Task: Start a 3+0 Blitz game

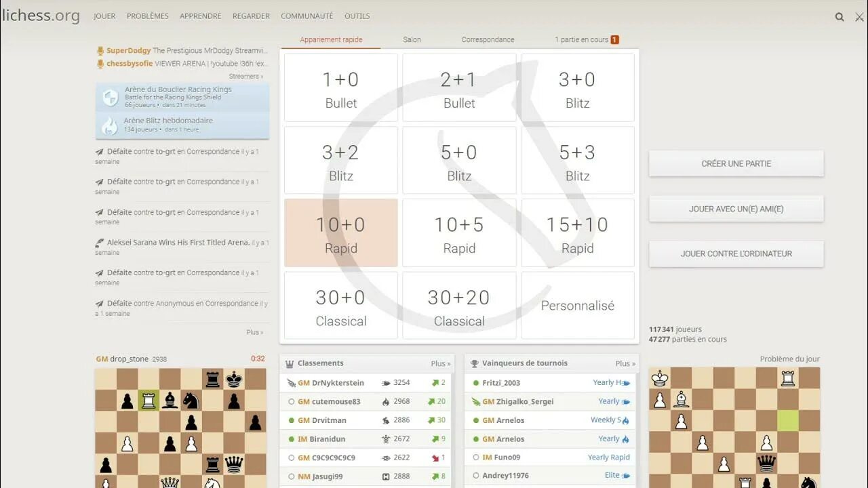Action: [x=578, y=88]
